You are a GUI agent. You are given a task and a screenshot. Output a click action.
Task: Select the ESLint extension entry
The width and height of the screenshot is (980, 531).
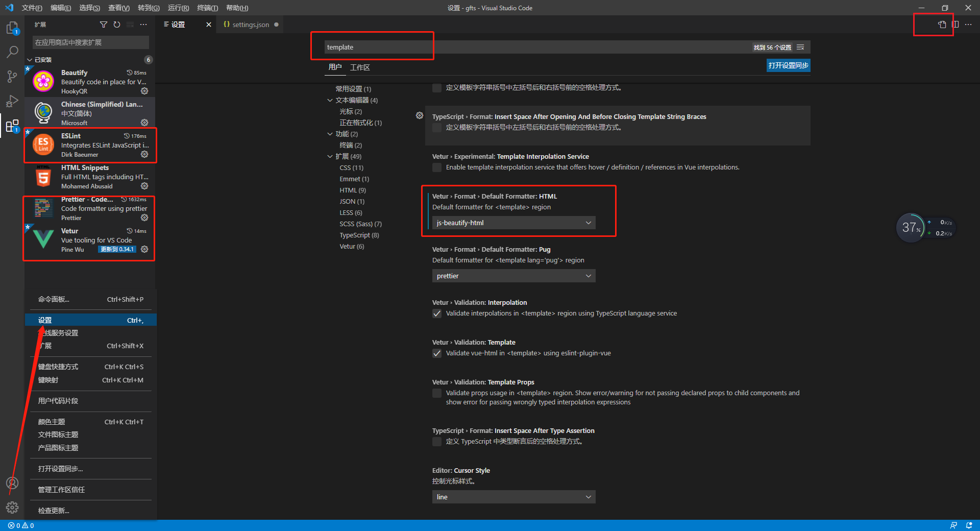(90, 145)
